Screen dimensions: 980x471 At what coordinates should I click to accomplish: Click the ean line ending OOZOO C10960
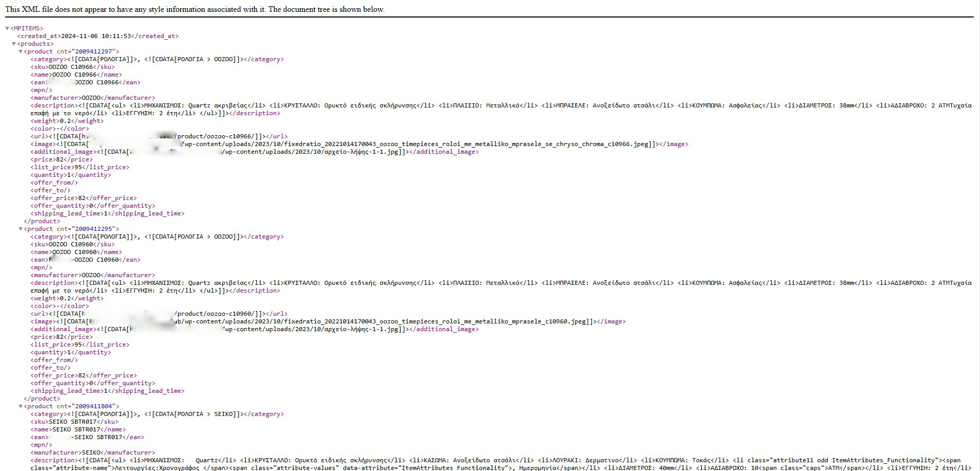coord(85,260)
